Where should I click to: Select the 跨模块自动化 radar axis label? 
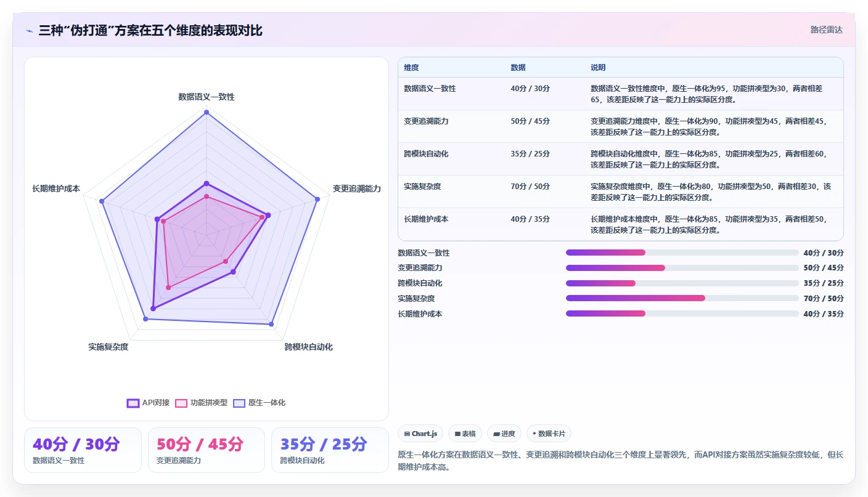(308, 347)
